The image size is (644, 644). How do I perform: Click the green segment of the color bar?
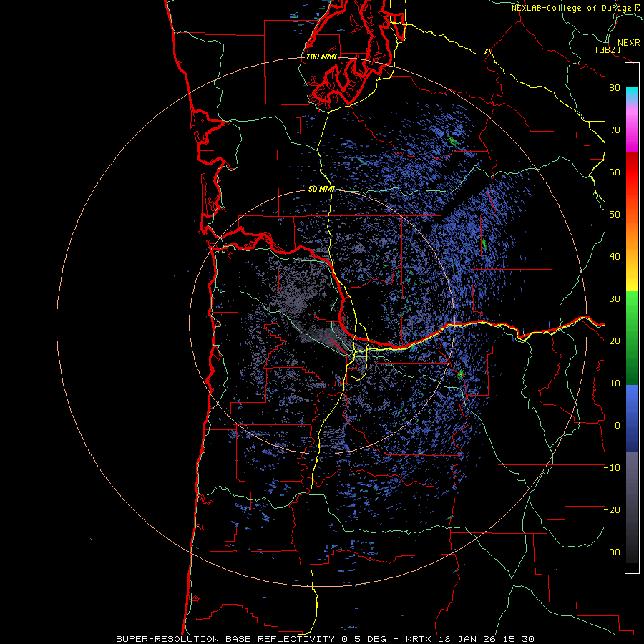point(632,338)
